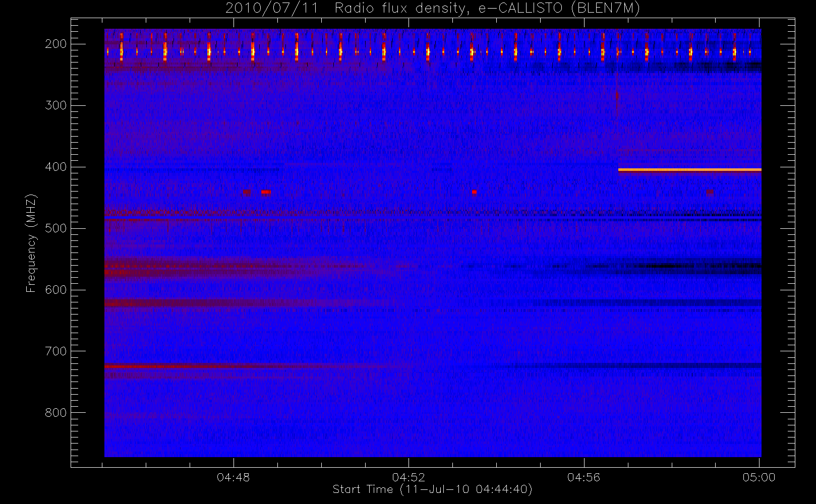Click the 04:52 time tick label
Viewport: 816px width, 504px height.
pyautogui.click(x=409, y=477)
